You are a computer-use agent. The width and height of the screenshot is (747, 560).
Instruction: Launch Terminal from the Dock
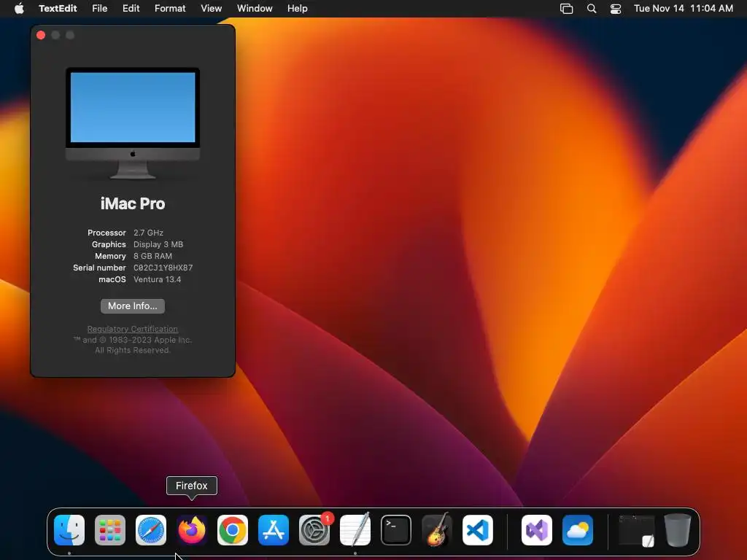pyautogui.click(x=396, y=530)
